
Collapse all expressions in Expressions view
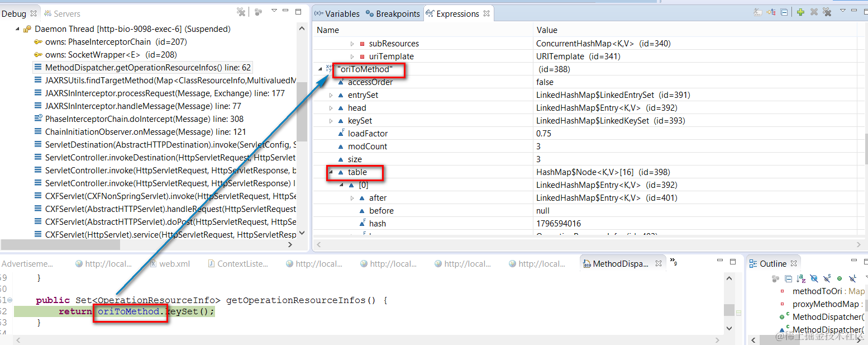pyautogui.click(x=784, y=12)
